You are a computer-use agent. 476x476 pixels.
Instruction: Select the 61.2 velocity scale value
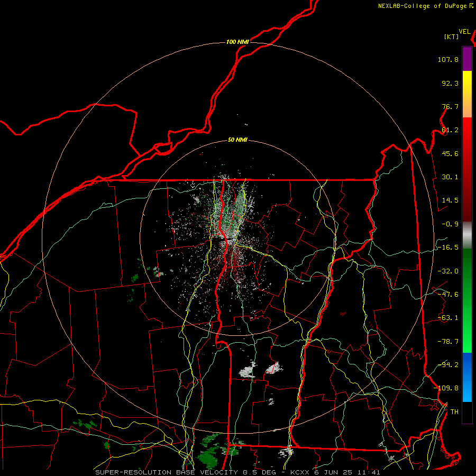pos(450,130)
